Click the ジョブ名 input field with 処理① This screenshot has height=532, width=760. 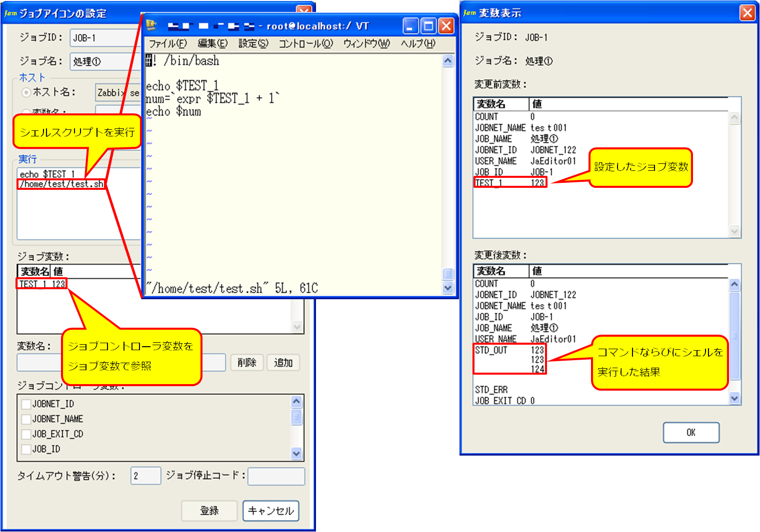coord(105,61)
